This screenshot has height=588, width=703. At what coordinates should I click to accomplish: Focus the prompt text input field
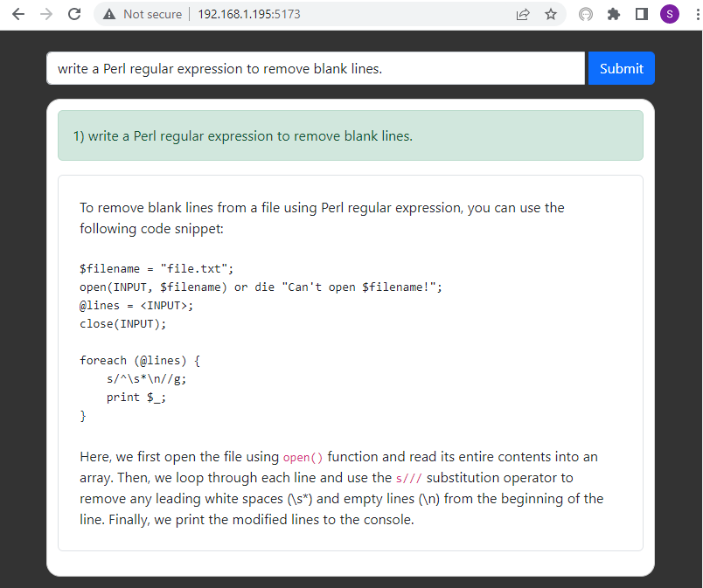click(x=316, y=68)
